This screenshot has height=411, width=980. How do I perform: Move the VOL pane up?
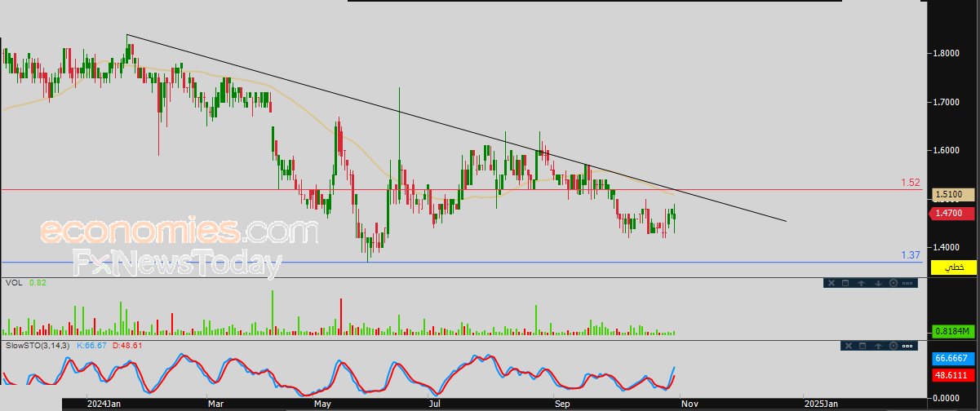[861, 283]
